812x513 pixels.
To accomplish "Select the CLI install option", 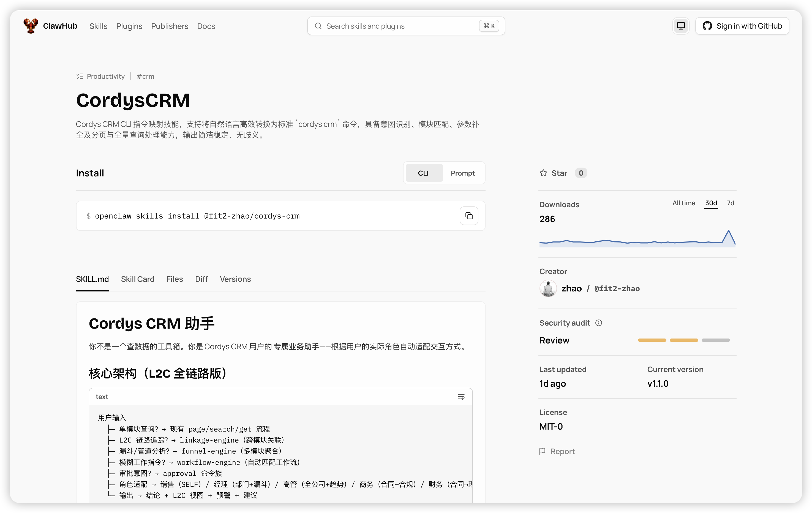I will pos(424,173).
